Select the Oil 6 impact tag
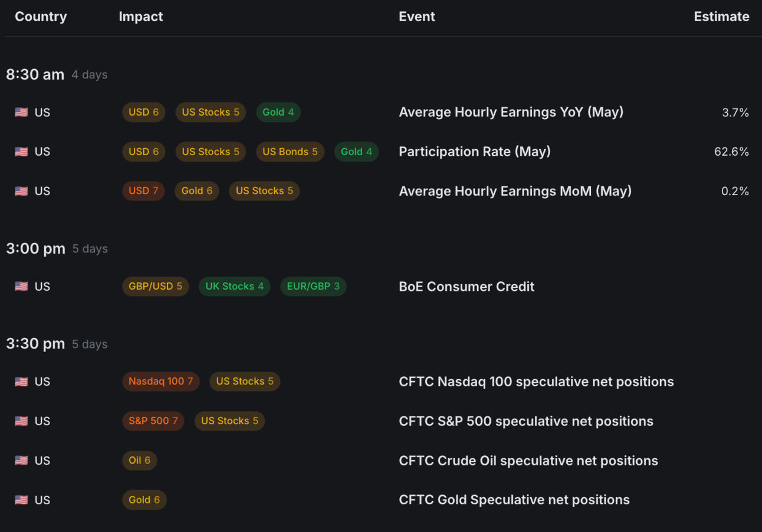This screenshot has width=762, height=532. pos(139,461)
